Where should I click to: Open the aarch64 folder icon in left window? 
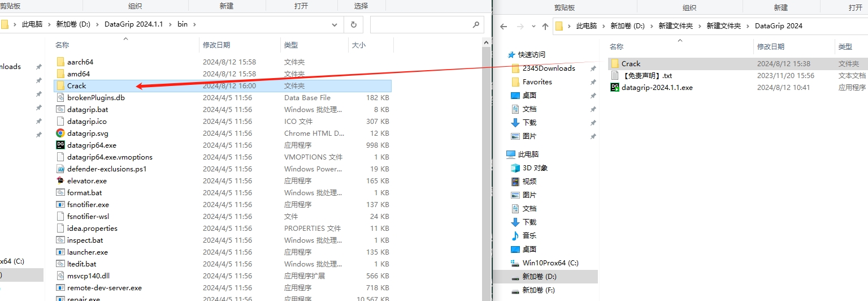(60, 62)
